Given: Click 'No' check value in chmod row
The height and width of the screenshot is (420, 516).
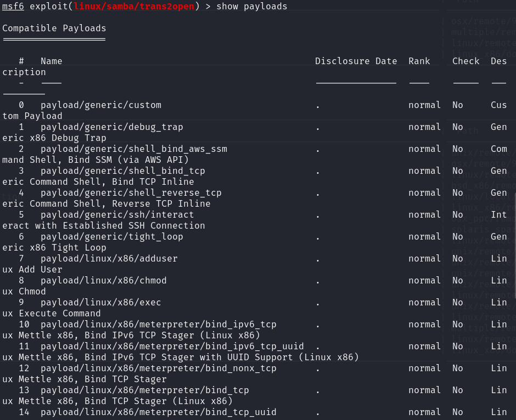Looking at the screenshot, I should click(x=458, y=281).
